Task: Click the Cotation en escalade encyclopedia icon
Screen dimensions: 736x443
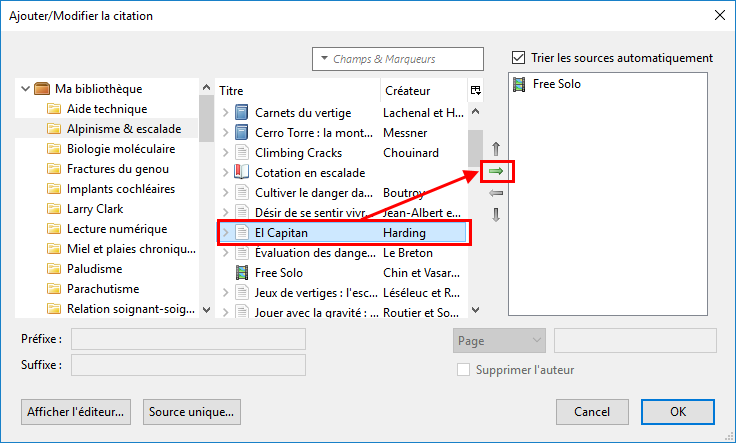Action: click(x=241, y=172)
